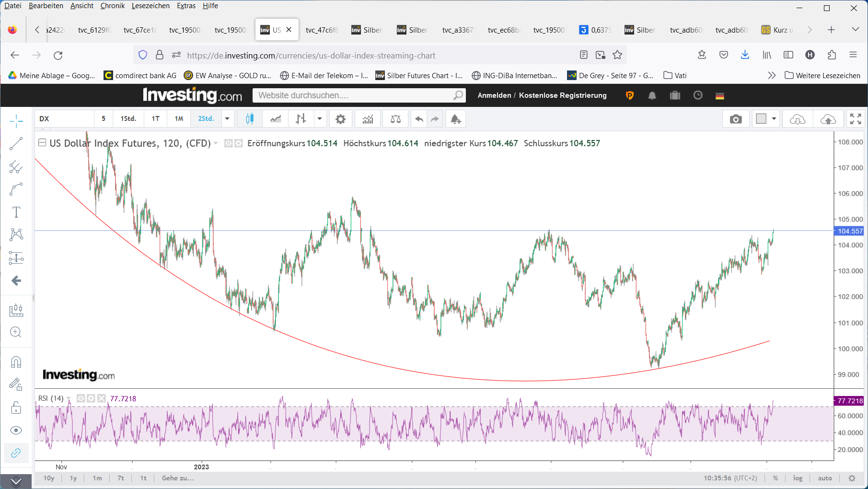Set the chart range to 1y

[73, 478]
